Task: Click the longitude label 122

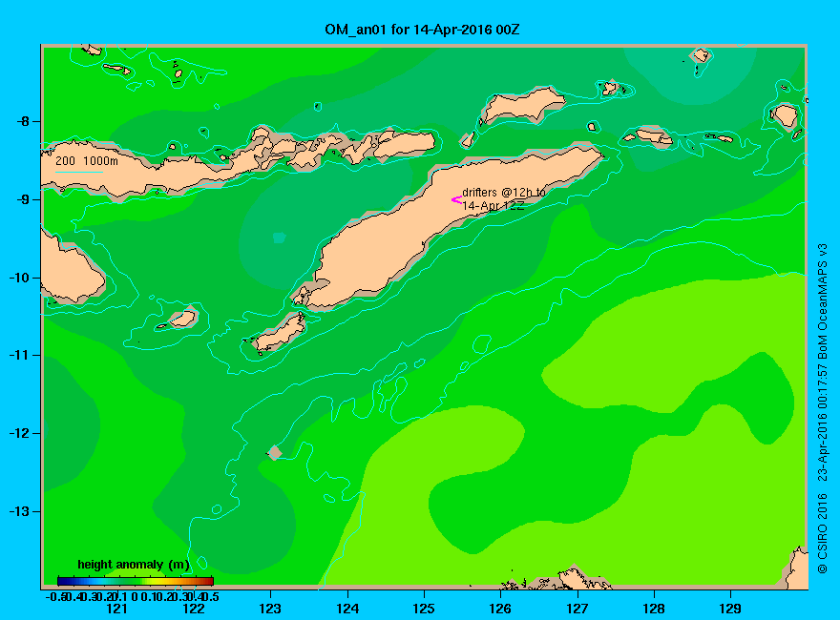Action: pos(194,609)
